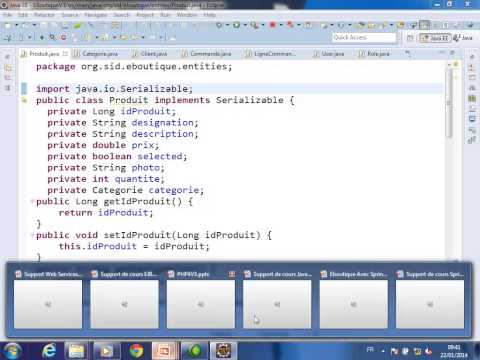Switch to the Role.java tab
The width and height of the screenshot is (480, 360).
tap(374, 54)
